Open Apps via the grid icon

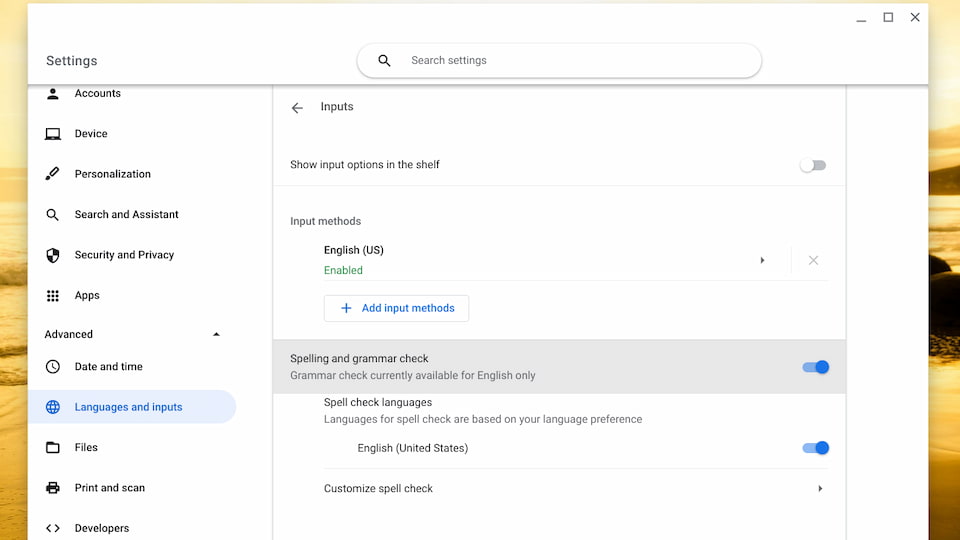pos(53,296)
